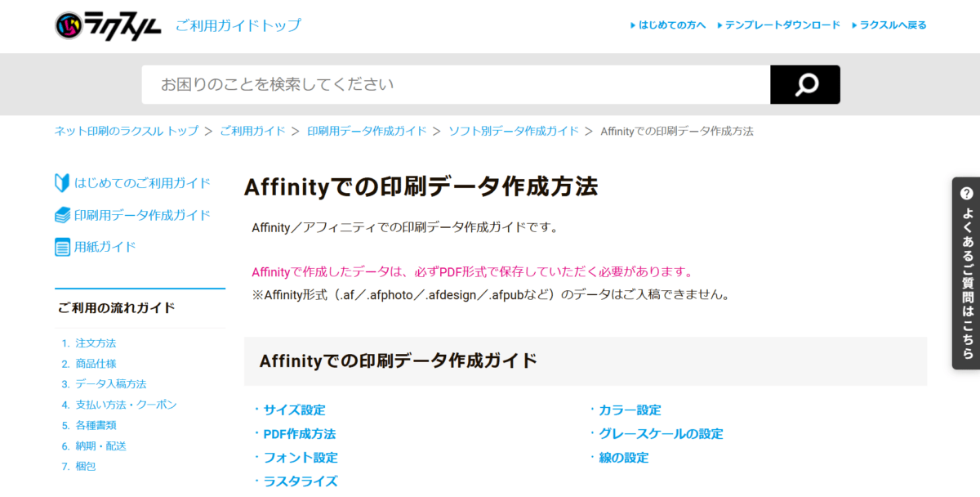Open 注文方法 in the sidebar list
This screenshot has width=980, height=497.
click(96, 343)
